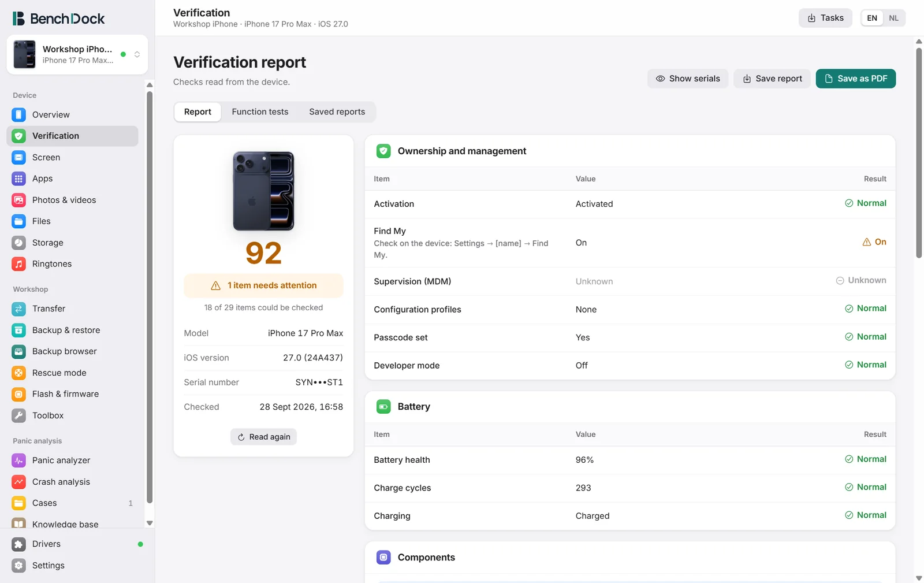Open Flash & firmware icon
Screen dimensions: 924x583
pyautogui.click(x=18, y=394)
